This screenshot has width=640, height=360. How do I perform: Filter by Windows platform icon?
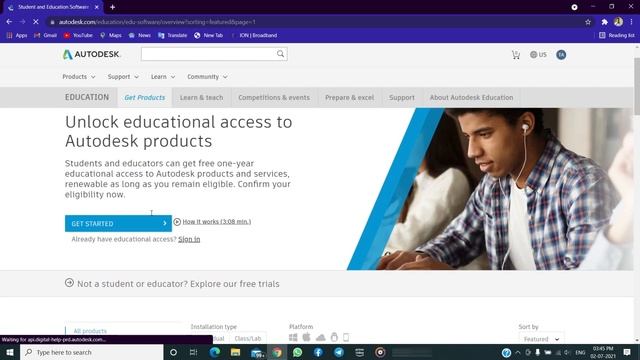[293, 337]
